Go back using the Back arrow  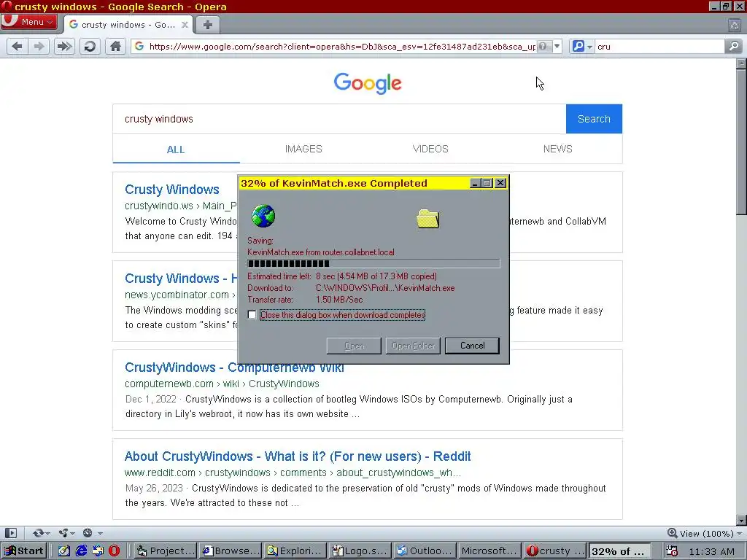18,46
